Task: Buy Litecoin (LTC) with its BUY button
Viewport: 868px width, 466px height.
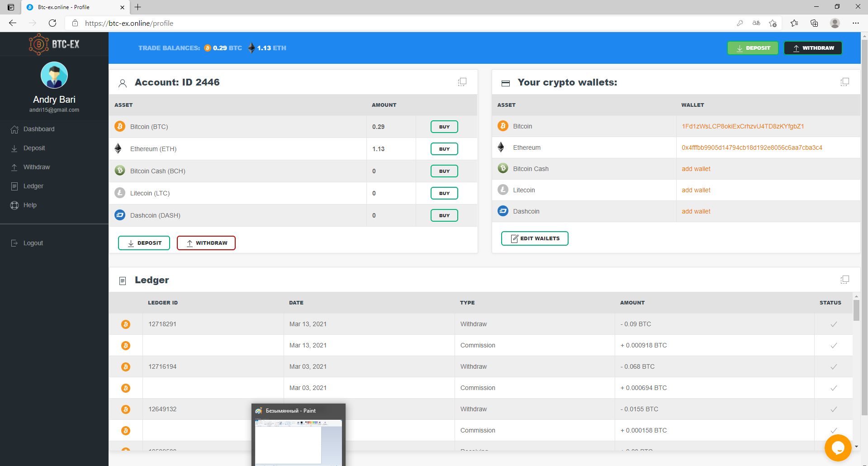Action: (444, 193)
